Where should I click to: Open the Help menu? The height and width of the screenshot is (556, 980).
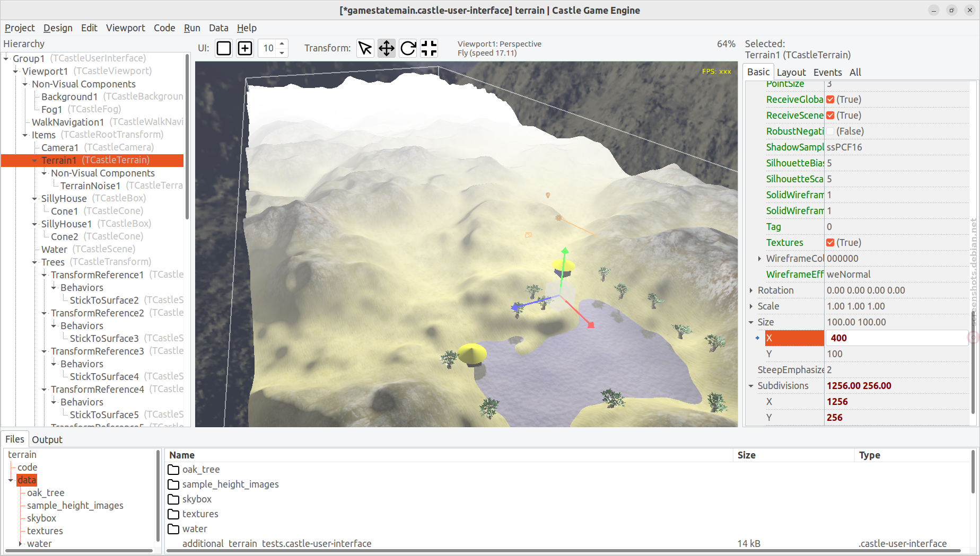(247, 28)
